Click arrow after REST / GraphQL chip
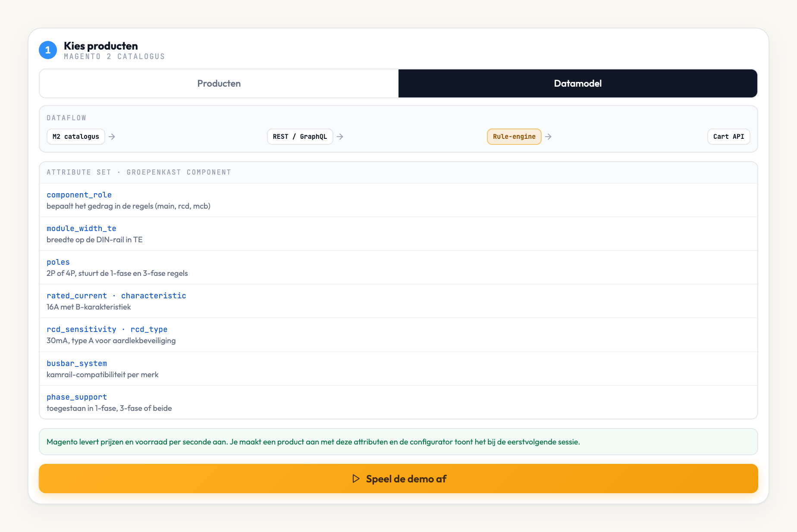Viewport: 797px width, 532px height. click(x=340, y=137)
